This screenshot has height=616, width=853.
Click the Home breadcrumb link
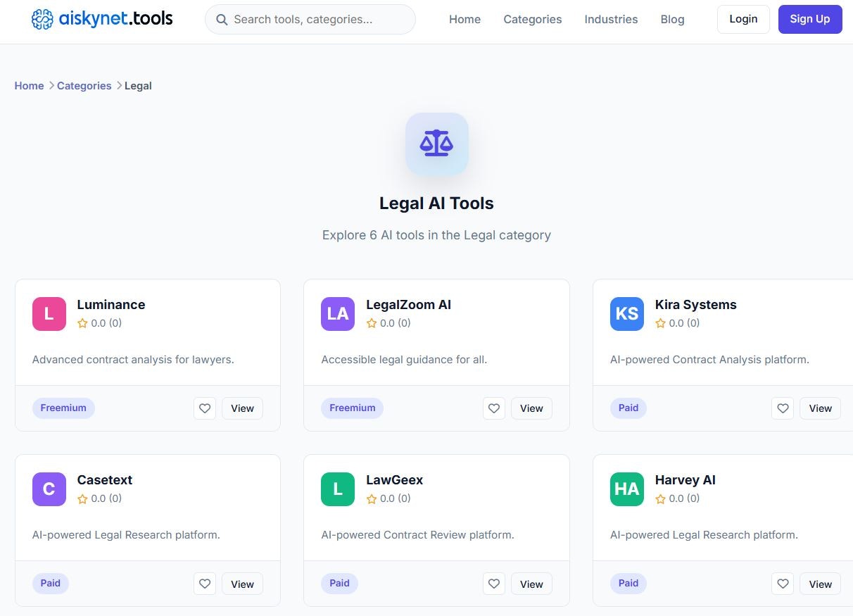coord(29,85)
